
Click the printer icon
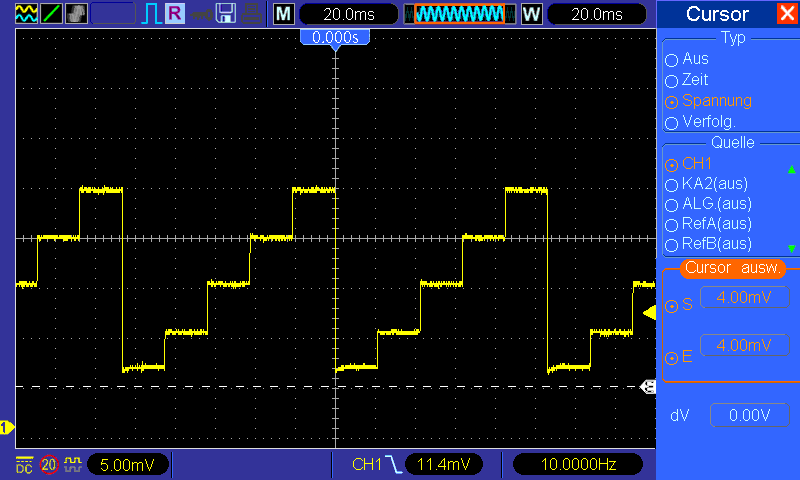[x=252, y=14]
